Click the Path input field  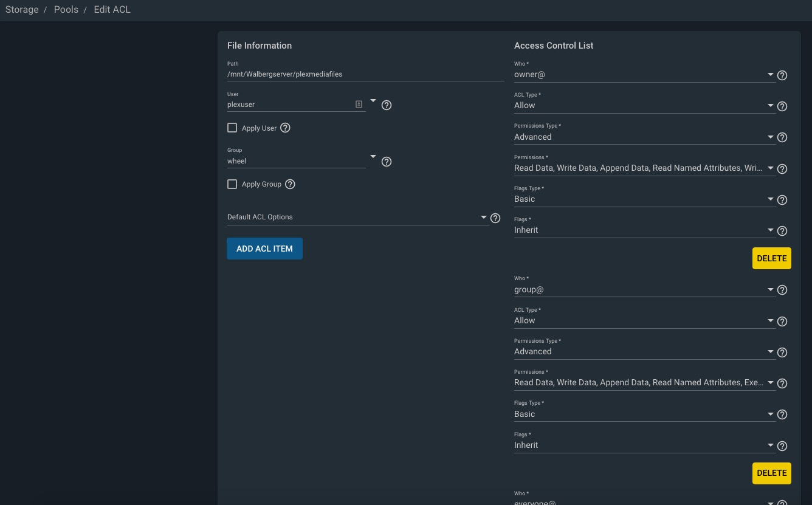(365, 74)
